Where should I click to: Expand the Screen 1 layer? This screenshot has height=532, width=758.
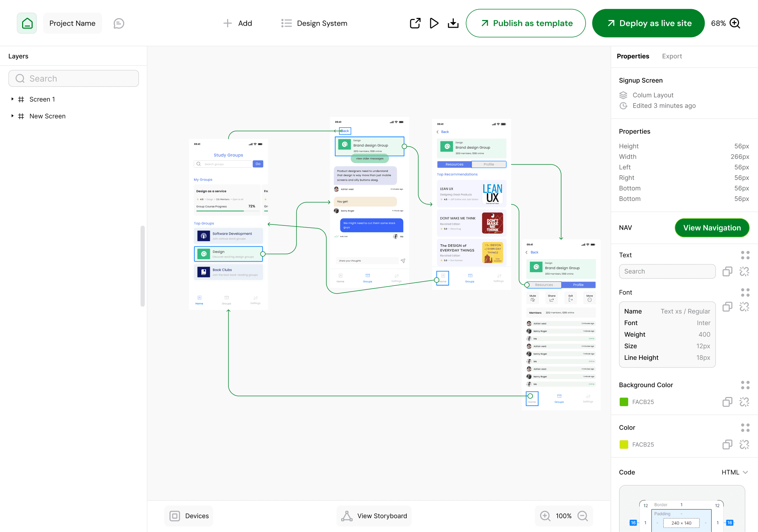click(x=12, y=99)
